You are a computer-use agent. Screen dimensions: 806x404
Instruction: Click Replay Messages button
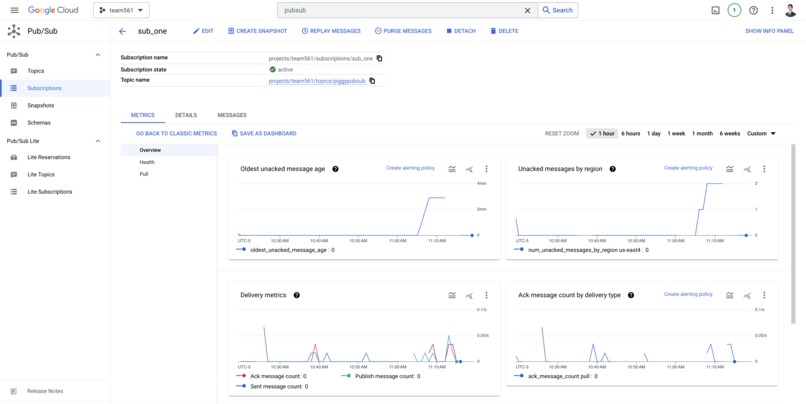pyautogui.click(x=331, y=31)
